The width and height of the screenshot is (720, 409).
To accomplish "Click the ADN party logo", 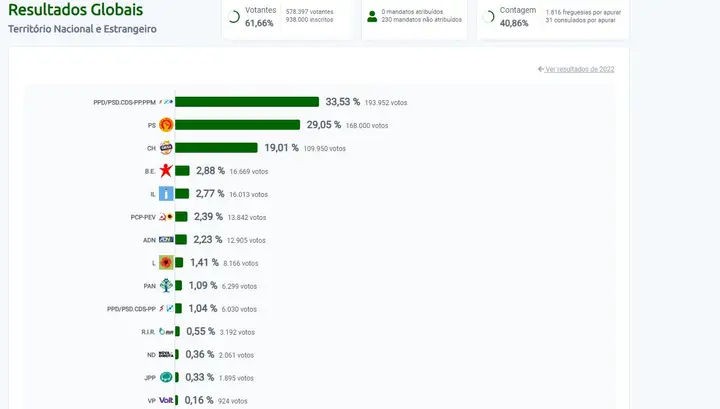I will [167, 240].
